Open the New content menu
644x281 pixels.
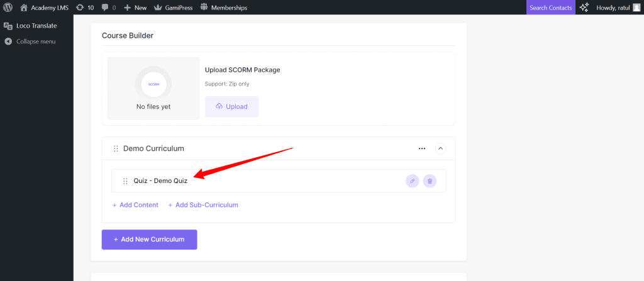(x=135, y=8)
